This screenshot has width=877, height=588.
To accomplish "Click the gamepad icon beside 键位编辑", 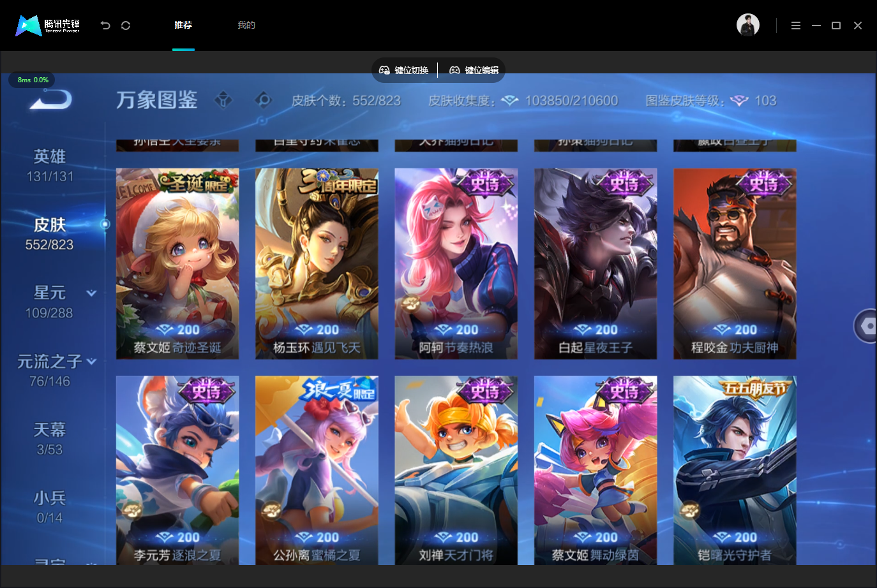I will pyautogui.click(x=454, y=70).
